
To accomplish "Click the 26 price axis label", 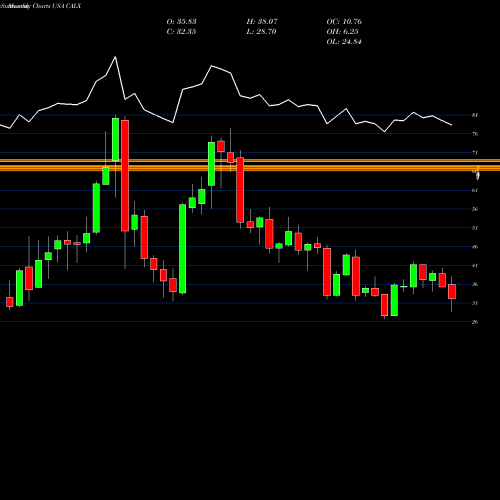I will [x=475, y=322].
